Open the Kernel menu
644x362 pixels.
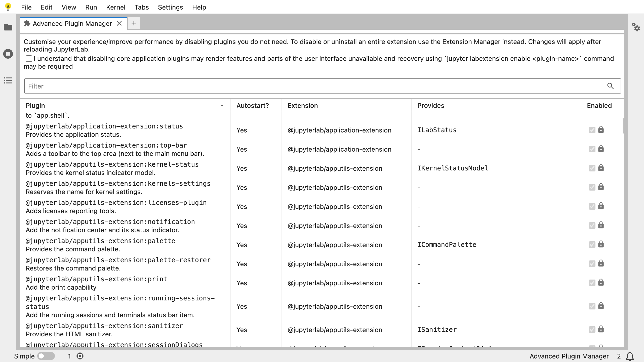(x=116, y=7)
